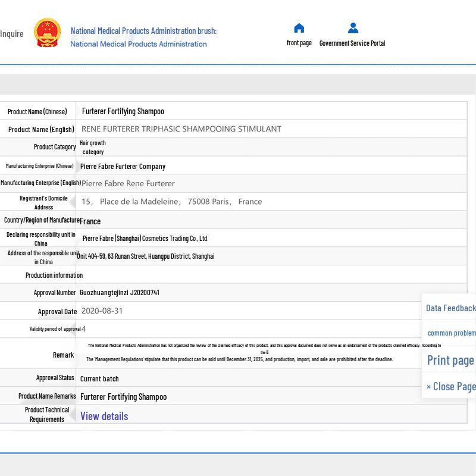Click the Print page button
This screenshot has width=476, height=476.
click(x=450, y=360)
